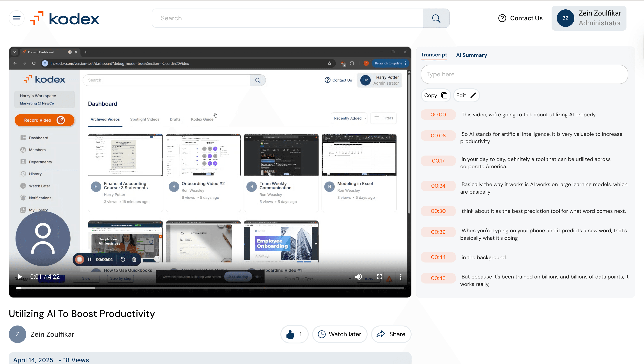
Task: Jump to transcript timestamp 00:44
Action: (438, 257)
